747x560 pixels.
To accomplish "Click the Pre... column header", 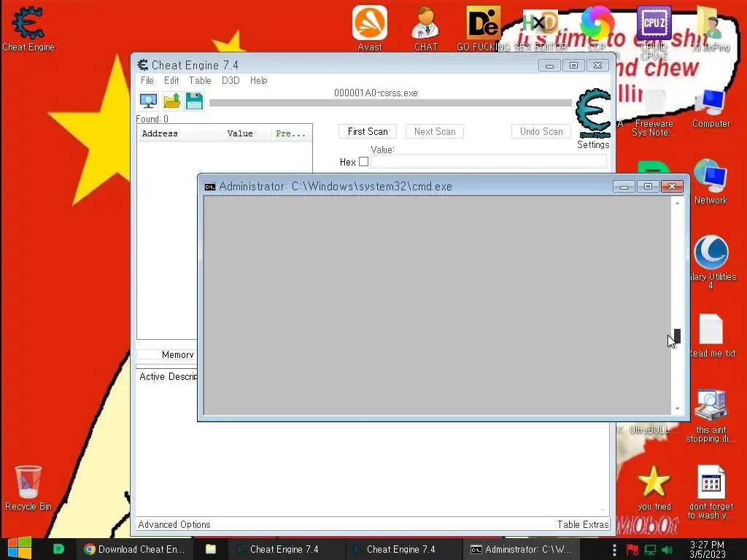I will click(x=291, y=133).
